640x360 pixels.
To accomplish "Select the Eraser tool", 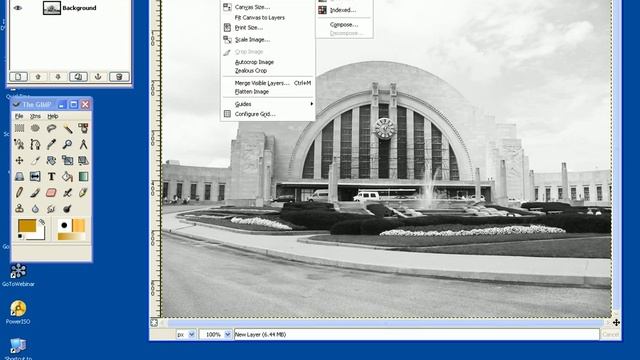I will coord(51,192).
